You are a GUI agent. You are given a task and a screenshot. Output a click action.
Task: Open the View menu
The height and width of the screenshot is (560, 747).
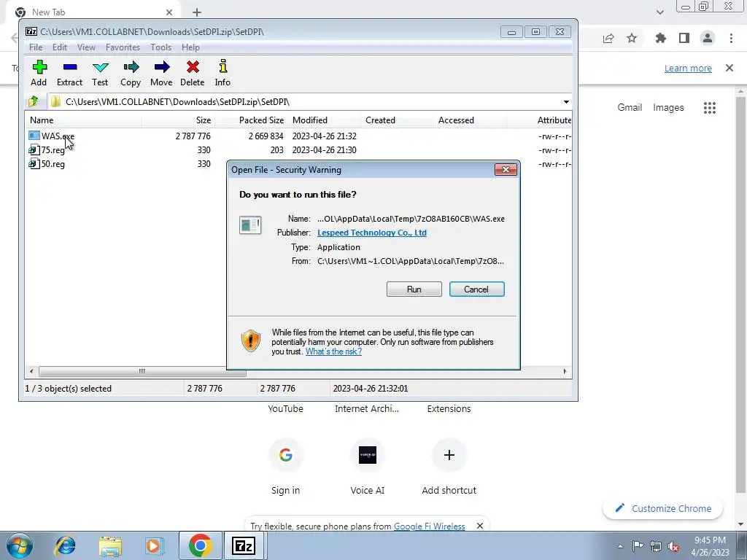coord(86,47)
